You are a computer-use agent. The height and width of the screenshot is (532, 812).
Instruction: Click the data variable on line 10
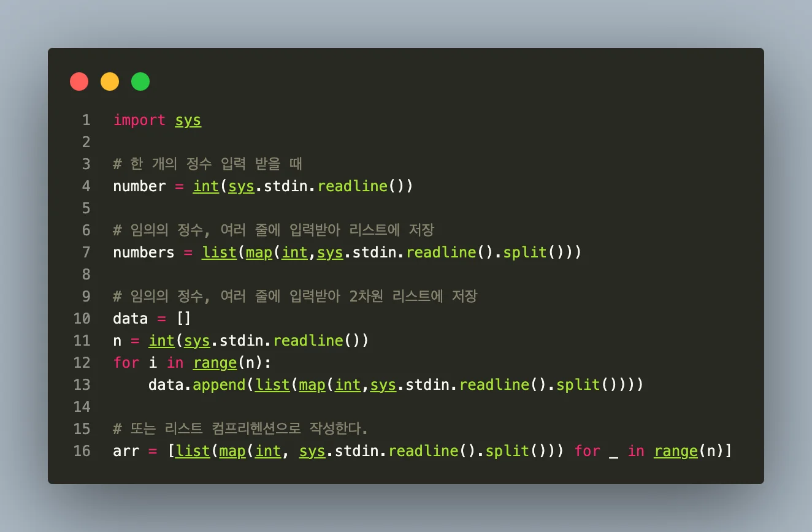131,318
